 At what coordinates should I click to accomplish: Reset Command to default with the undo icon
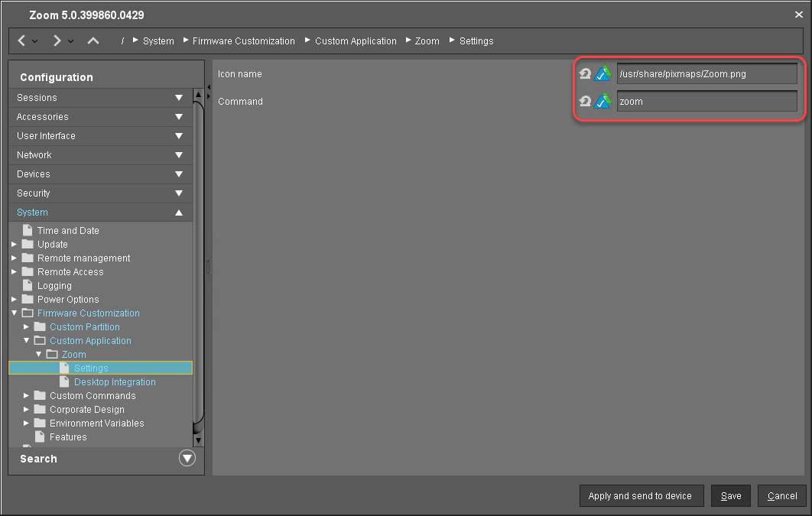coord(585,101)
